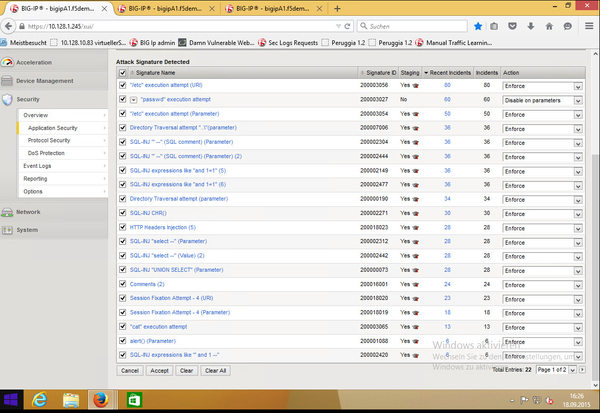
Task: Click the Clear All button
Action: (x=215, y=371)
